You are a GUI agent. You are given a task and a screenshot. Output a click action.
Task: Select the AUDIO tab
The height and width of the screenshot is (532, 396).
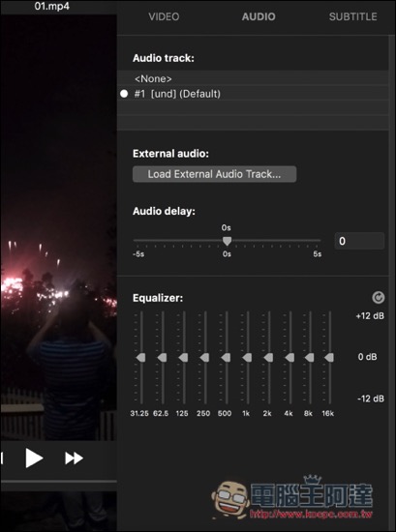click(259, 16)
